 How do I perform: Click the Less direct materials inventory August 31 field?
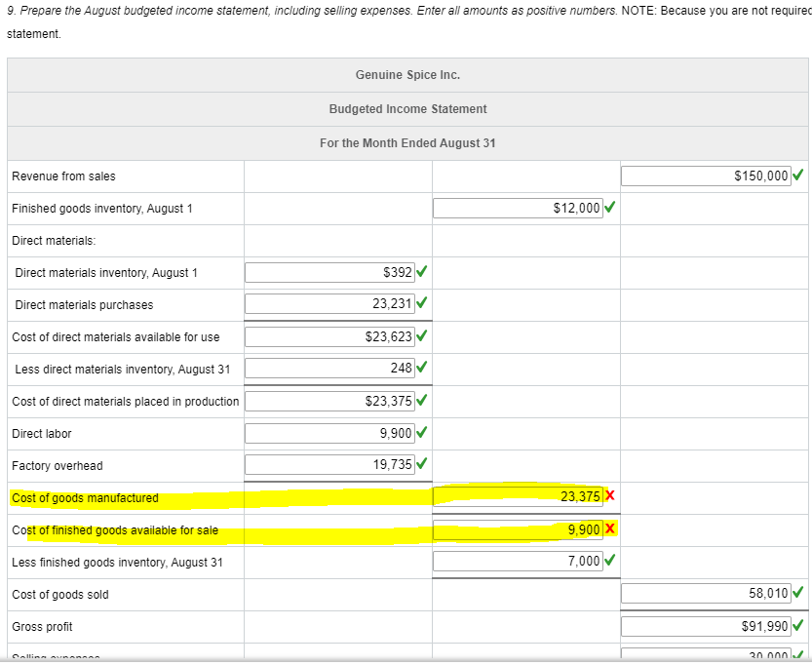coord(329,369)
